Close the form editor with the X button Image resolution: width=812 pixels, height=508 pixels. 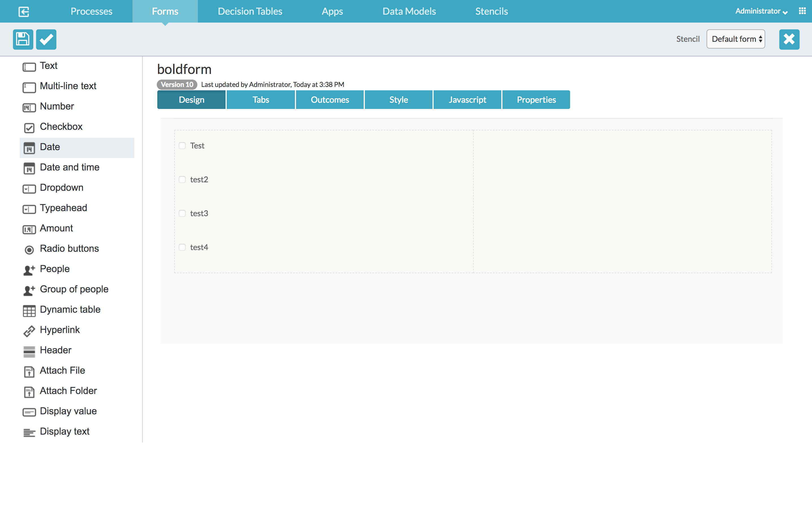789,39
